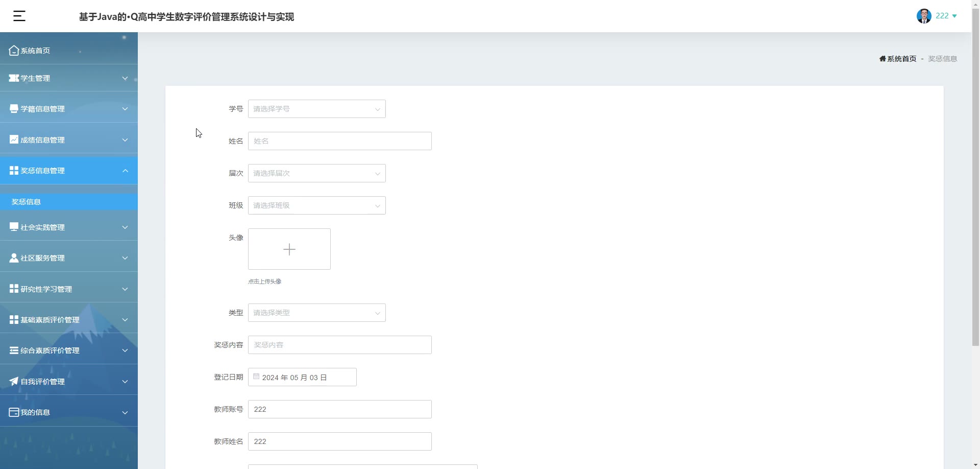Click the 系统首页 breadcrumb link
980x469 pixels.
902,59
